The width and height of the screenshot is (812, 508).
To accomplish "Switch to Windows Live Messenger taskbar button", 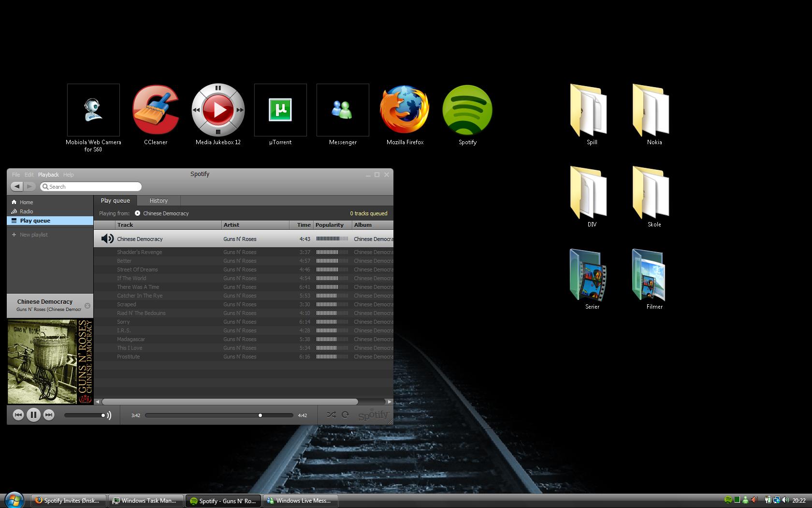I will tap(301, 501).
